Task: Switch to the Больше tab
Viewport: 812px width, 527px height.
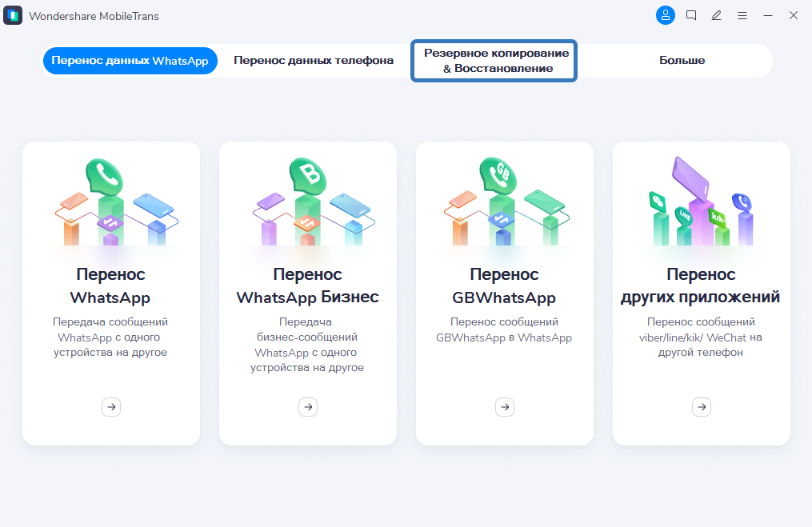Action: (x=682, y=61)
